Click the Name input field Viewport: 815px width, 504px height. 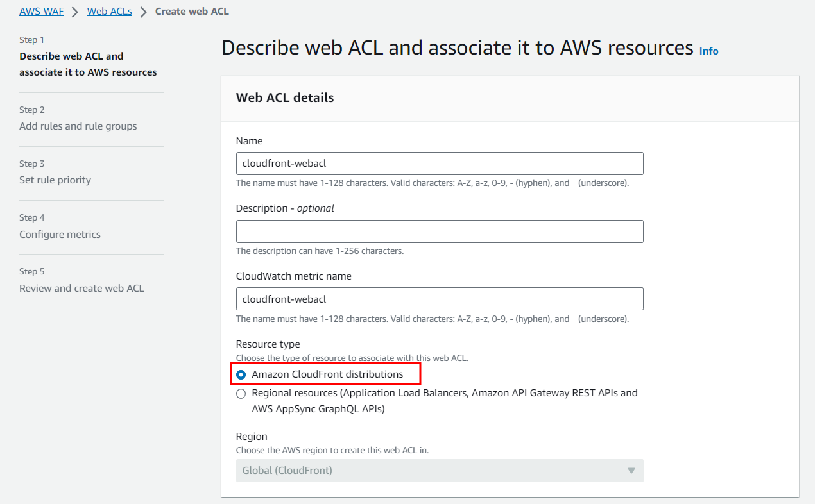(440, 164)
